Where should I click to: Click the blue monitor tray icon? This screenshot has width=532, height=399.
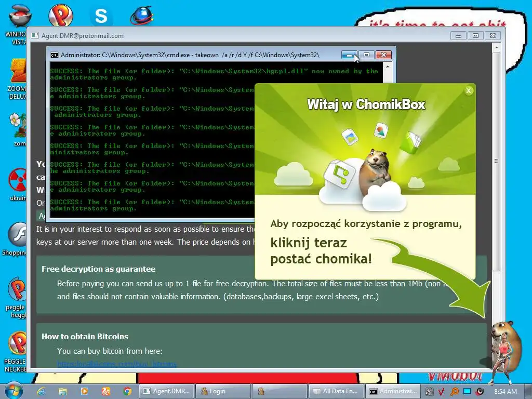467,391
